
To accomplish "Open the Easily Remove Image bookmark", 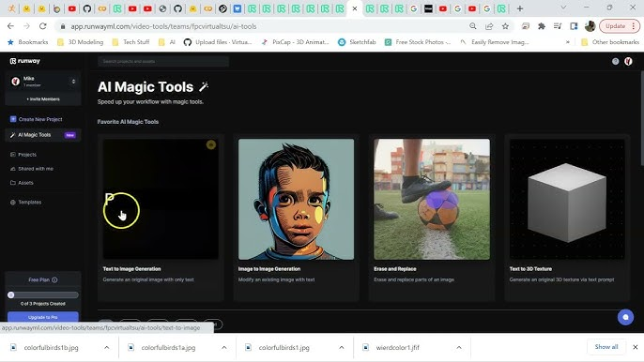I will [x=494, y=42].
